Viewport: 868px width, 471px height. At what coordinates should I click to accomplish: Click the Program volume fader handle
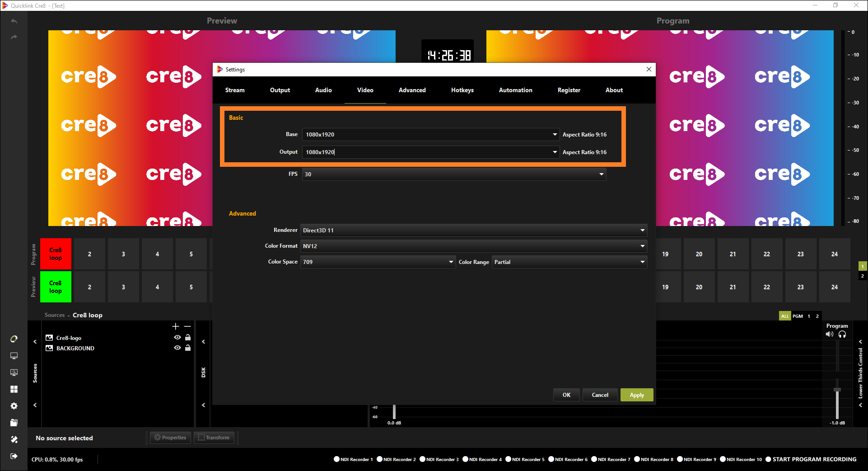tap(837, 390)
